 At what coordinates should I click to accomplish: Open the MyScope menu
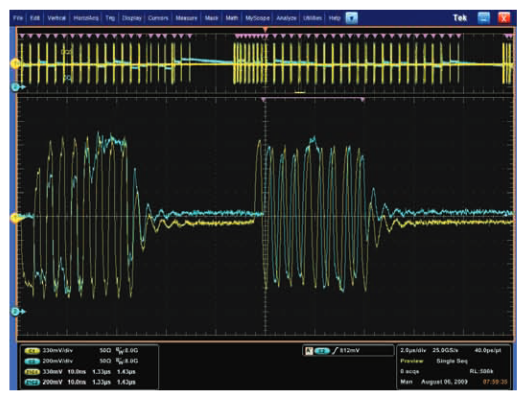(257, 18)
